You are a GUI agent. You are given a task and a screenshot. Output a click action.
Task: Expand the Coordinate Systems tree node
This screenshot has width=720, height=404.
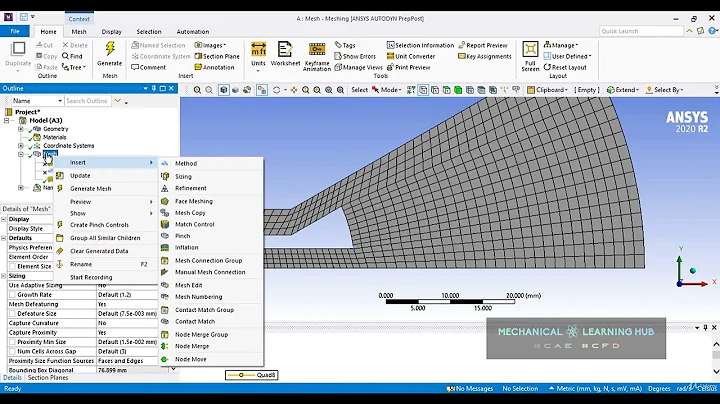tap(21, 146)
